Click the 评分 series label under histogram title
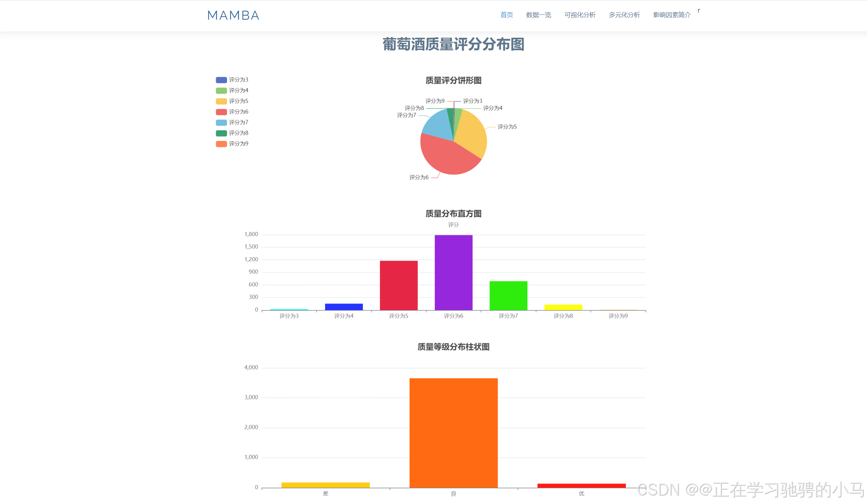Viewport: 867px width, 504px height. point(453,225)
